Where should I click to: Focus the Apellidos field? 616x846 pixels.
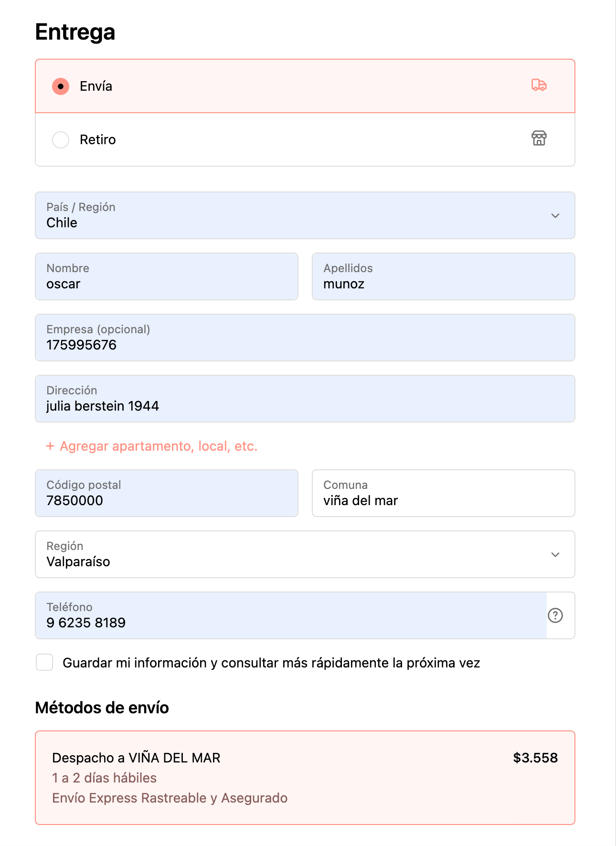[443, 277]
